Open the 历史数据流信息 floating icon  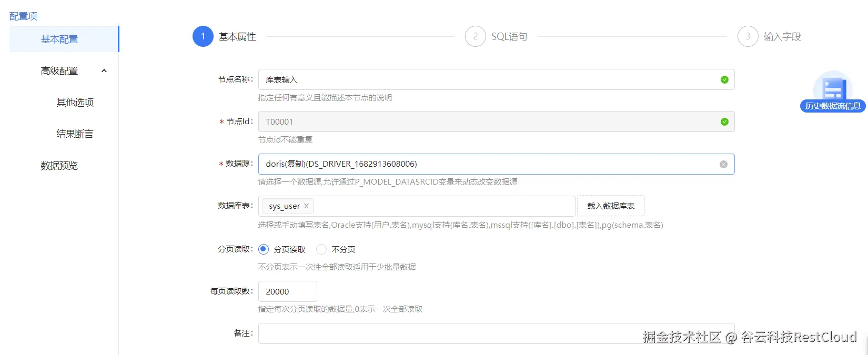point(833,92)
